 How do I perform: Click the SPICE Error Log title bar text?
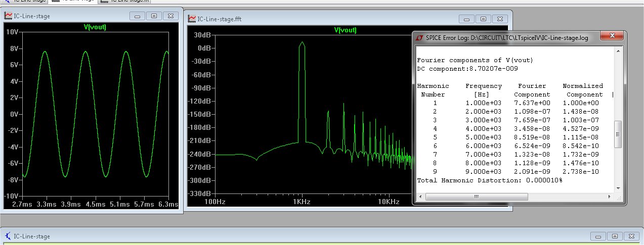[x=507, y=37]
